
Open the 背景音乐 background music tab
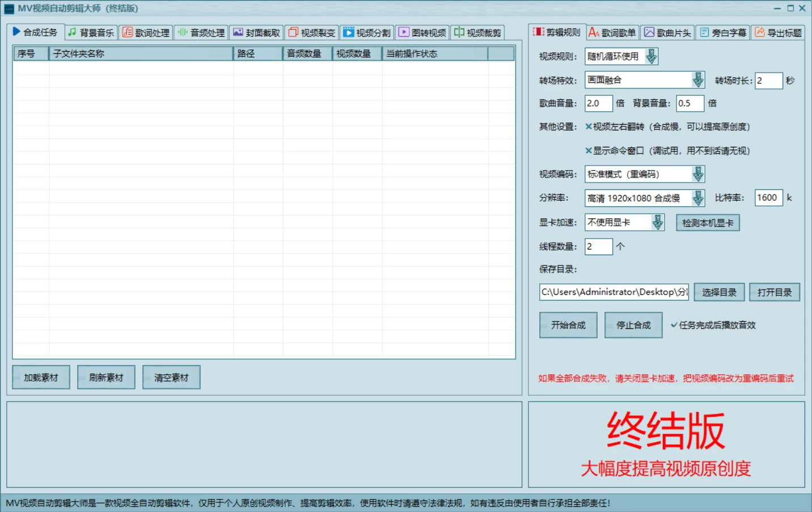[91, 32]
